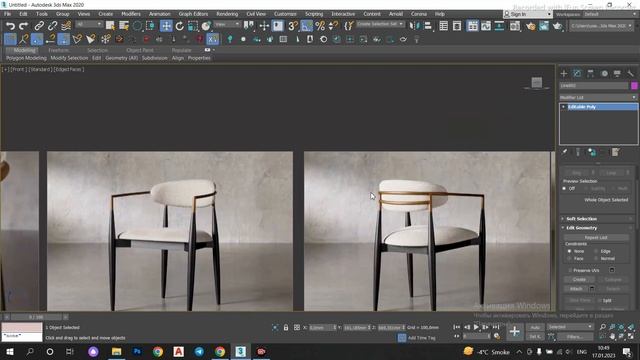Select the Face constraint radio button

(569, 258)
